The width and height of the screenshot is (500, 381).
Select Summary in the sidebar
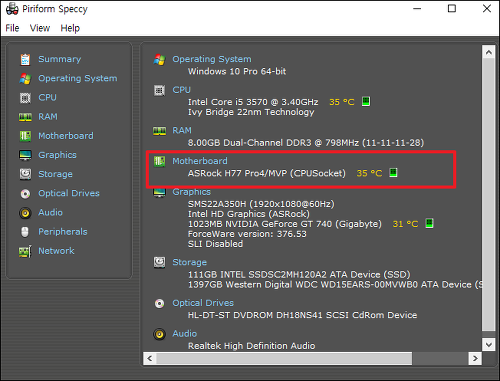coord(60,59)
